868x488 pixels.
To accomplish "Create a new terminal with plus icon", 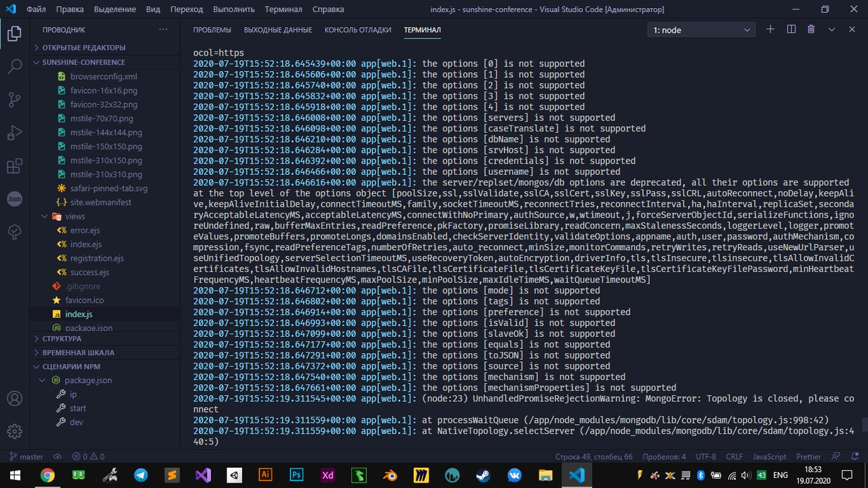I will pyautogui.click(x=770, y=30).
